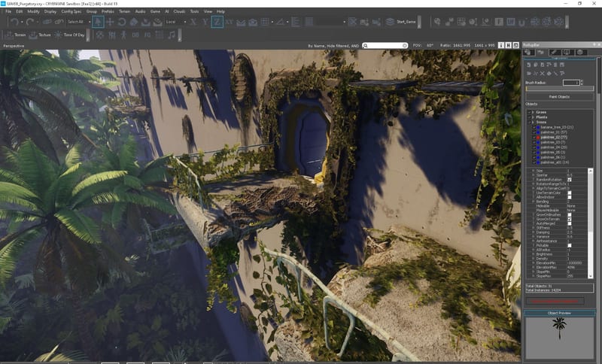
Task: Open the Time Of Day editor
Action: click(x=69, y=35)
